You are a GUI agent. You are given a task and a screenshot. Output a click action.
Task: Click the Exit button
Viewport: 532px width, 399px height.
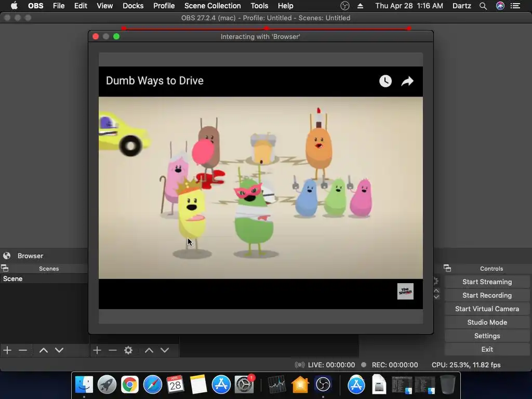coord(487,350)
